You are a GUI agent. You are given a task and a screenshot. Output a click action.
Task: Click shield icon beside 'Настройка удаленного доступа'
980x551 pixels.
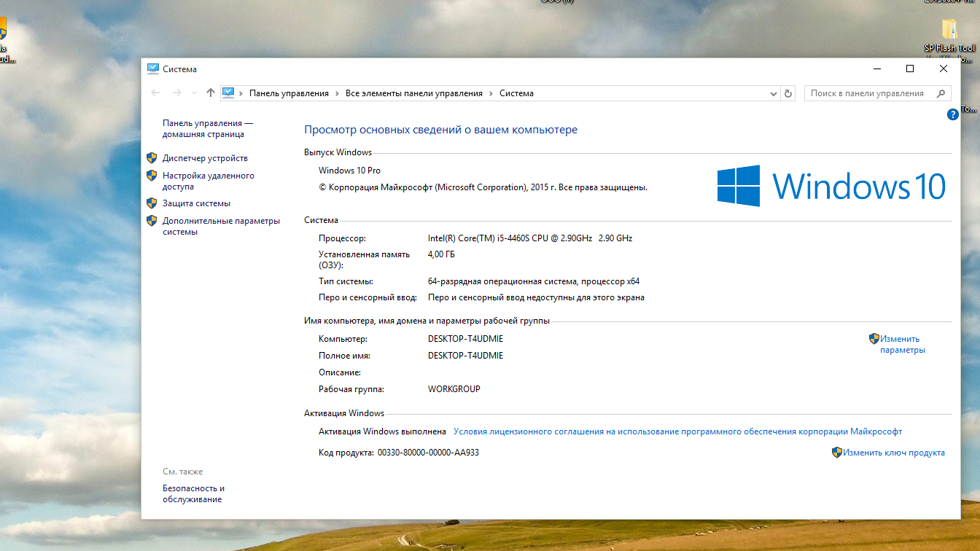click(x=152, y=175)
